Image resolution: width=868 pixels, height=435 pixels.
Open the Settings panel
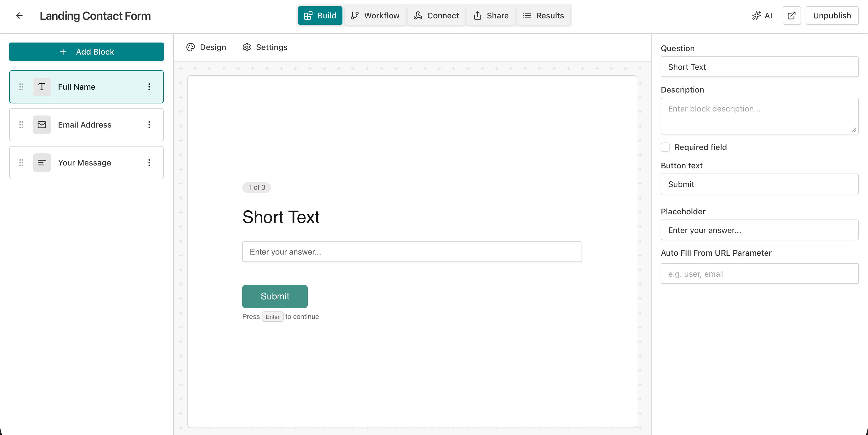tap(265, 47)
